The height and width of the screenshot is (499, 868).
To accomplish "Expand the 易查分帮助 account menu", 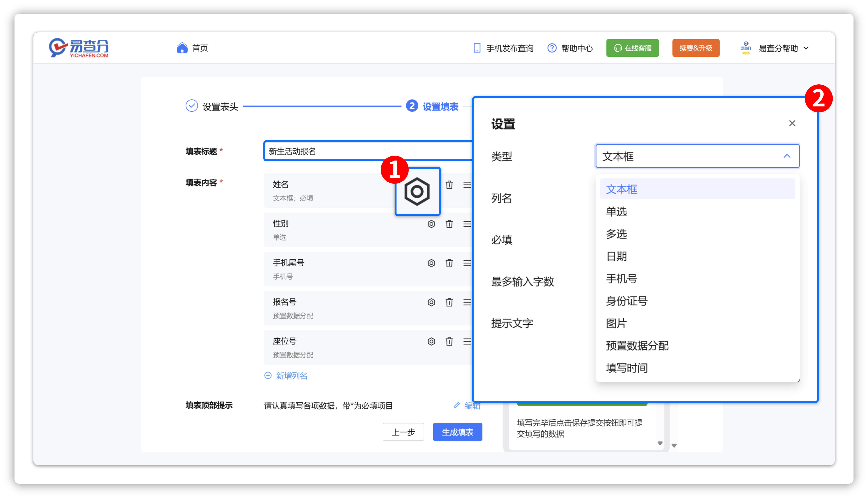I will coord(806,48).
